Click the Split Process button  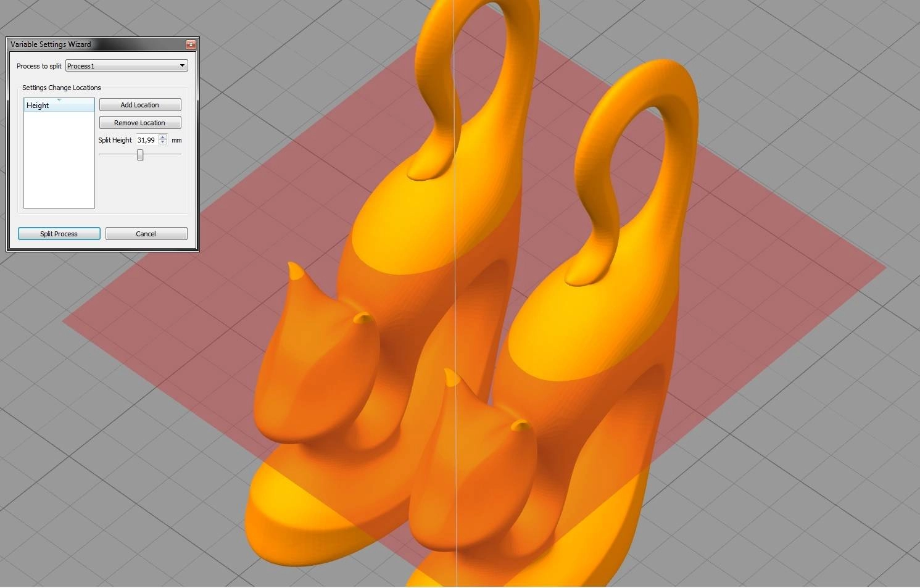point(59,234)
